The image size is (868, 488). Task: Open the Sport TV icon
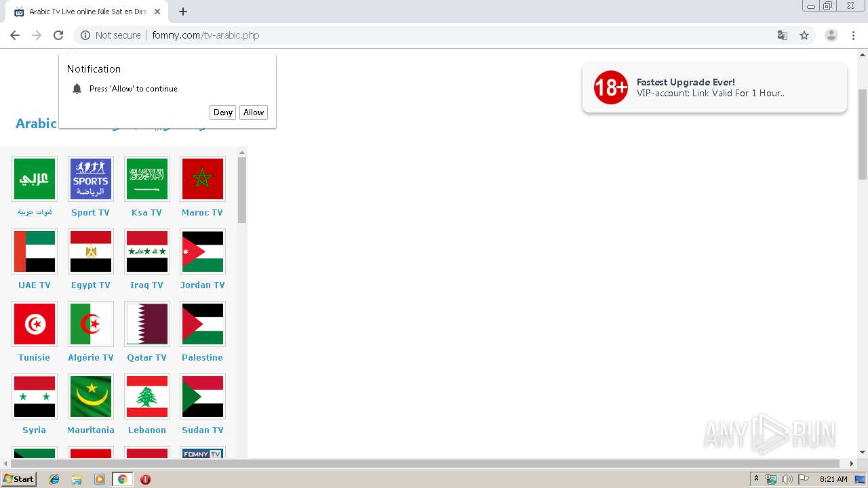tap(90, 179)
